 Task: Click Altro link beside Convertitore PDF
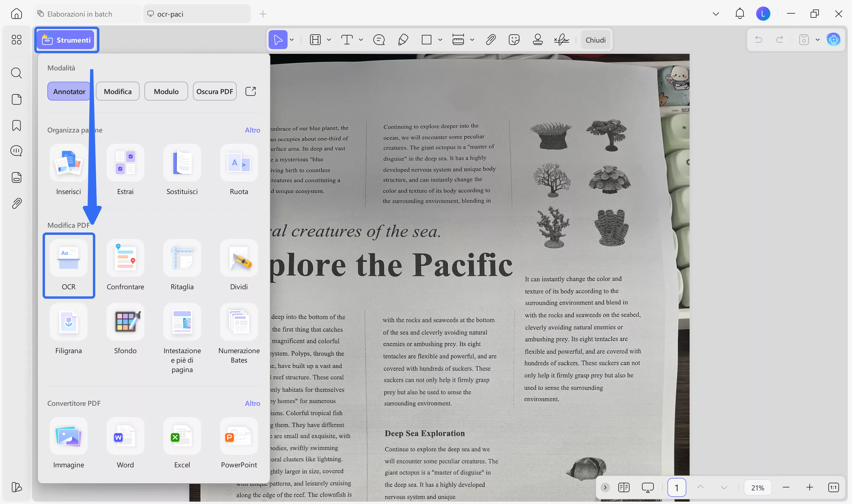pyautogui.click(x=252, y=403)
